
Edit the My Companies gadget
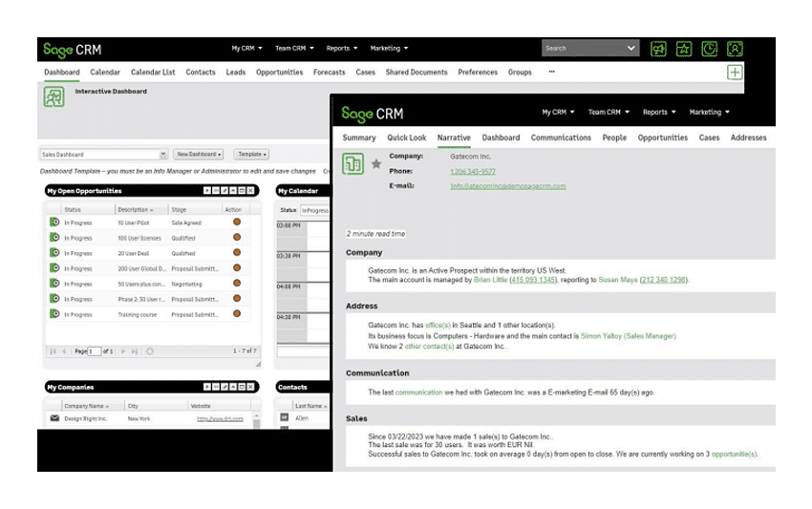pos(224,387)
